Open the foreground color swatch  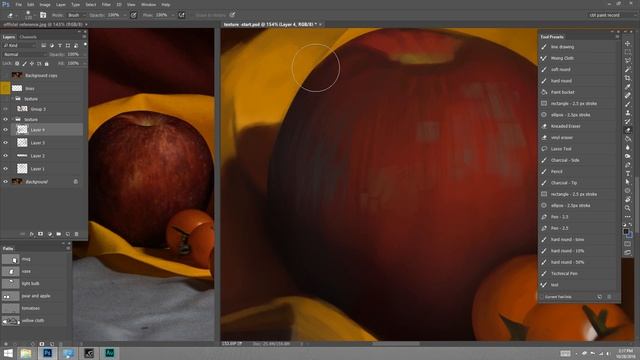(626, 231)
